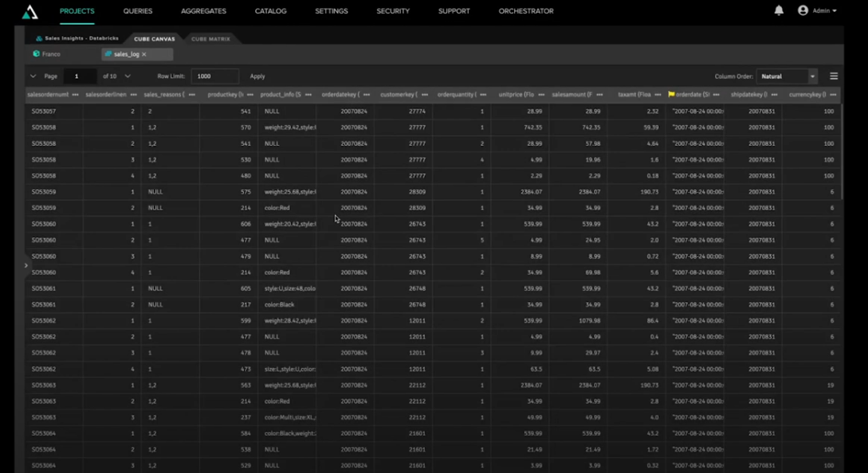The height and width of the screenshot is (473, 868).
Task: Open the Projects menu
Action: coord(77,11)
